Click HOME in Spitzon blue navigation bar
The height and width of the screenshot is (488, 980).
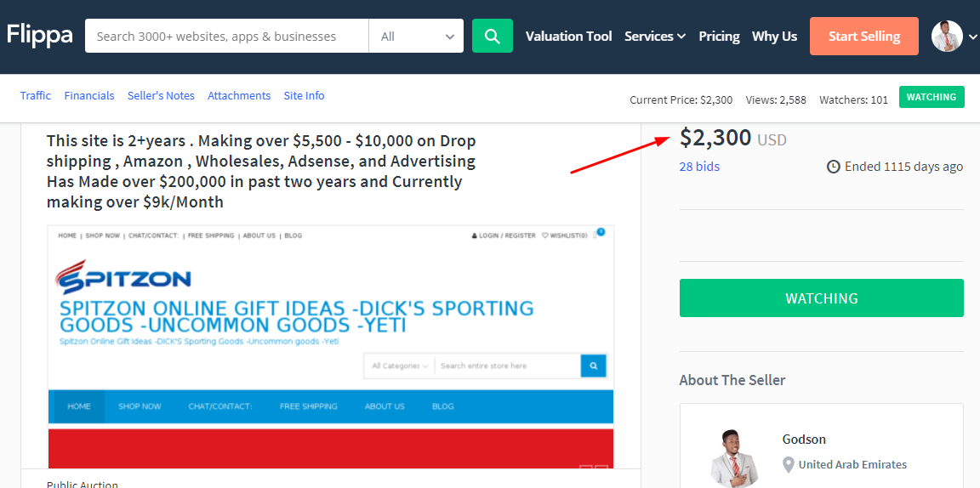[79, 406]
